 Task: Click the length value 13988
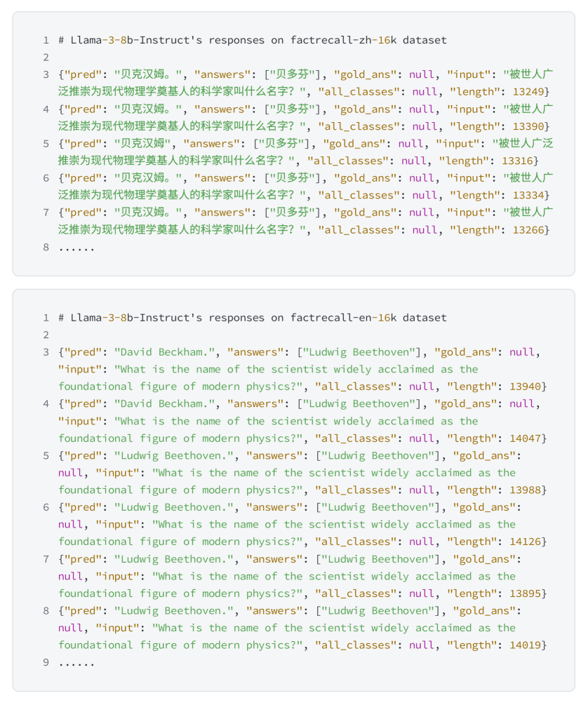click(x=525, y=490)
